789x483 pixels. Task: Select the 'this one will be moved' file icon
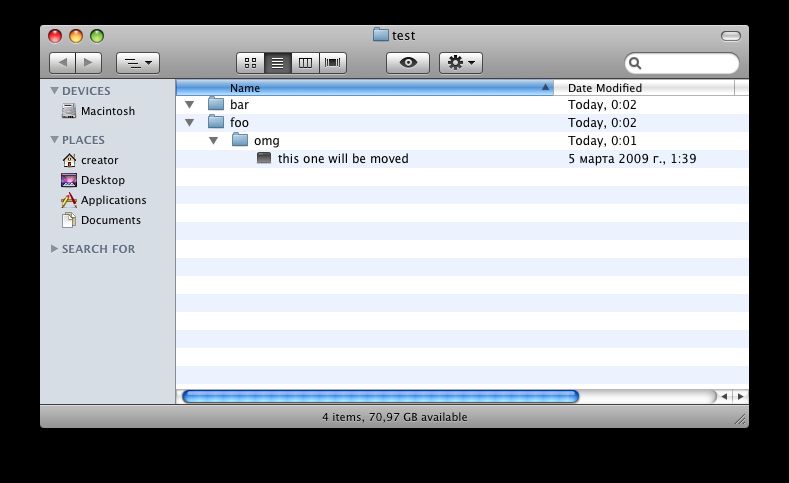coord(264,158)
